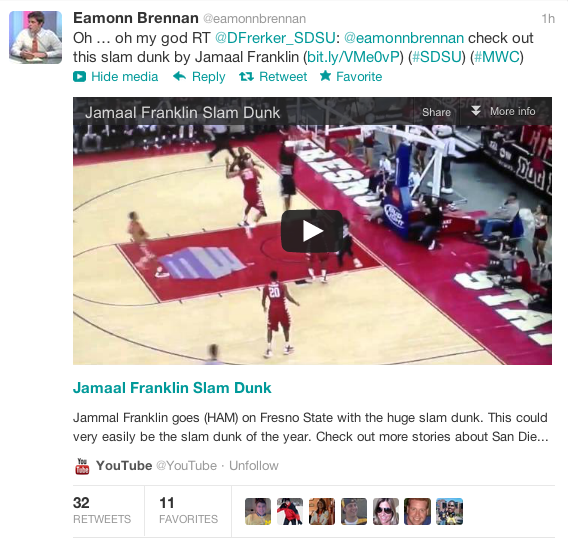568x551 pixels.
Task: Open Jamaal Franklin Slam Dunk title link
Action: (172, 388)
